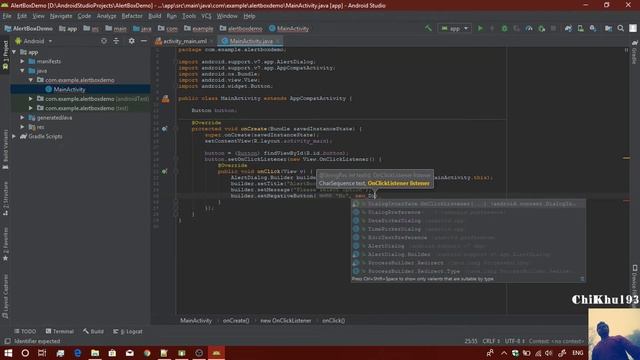The image size is (640, 360).
Task: Toggle the Favorites side tab
Action: (5, 244)
